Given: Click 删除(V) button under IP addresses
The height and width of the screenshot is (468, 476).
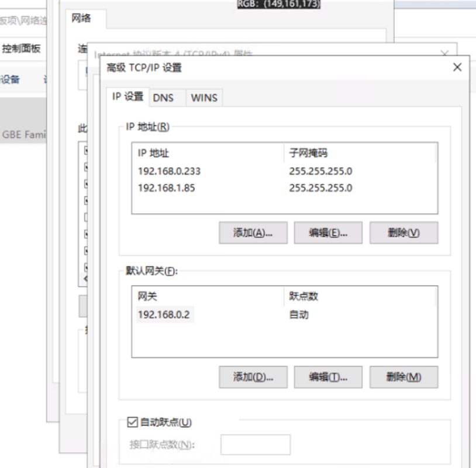Looking at the screenshot, I should (x=403, y=233).
